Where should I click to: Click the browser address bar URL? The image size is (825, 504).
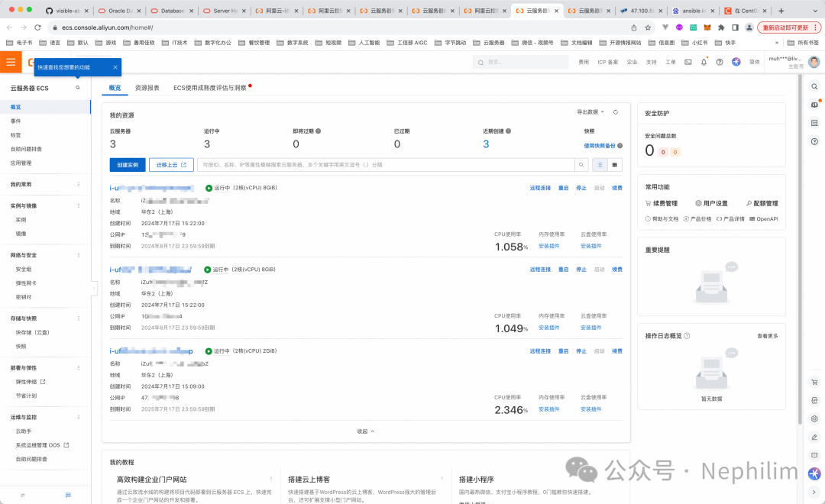(x=108, y=27)
